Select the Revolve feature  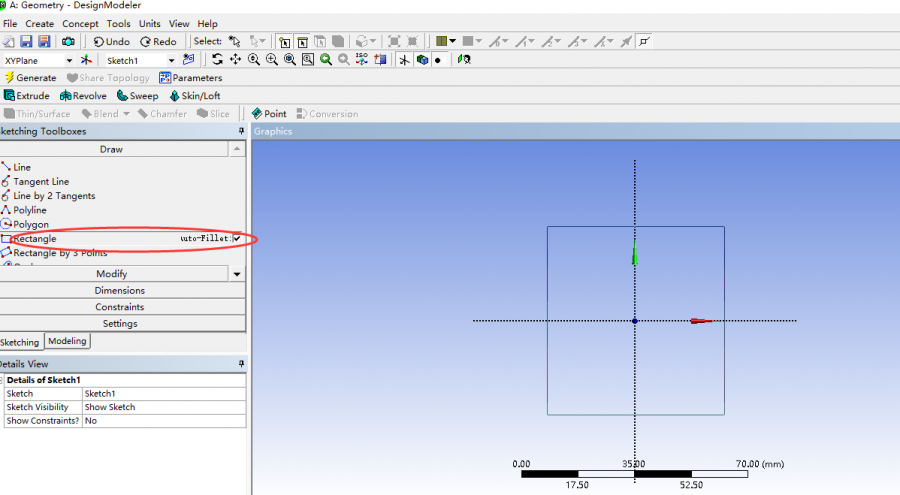click(x=83, y=96)
